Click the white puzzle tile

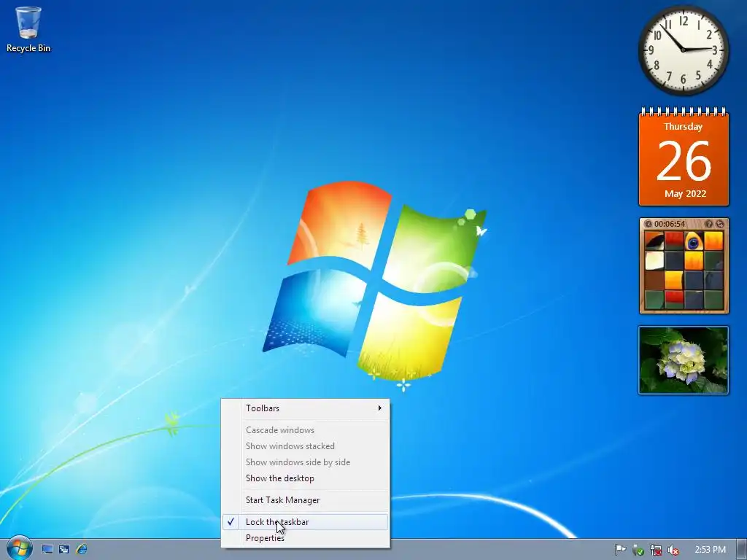pos(654,261)
